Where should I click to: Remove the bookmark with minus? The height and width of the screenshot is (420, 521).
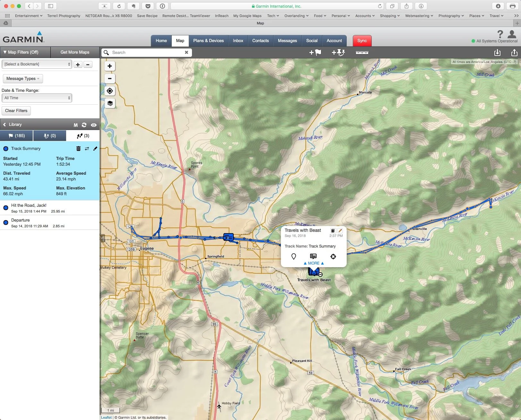pos(88,64)
